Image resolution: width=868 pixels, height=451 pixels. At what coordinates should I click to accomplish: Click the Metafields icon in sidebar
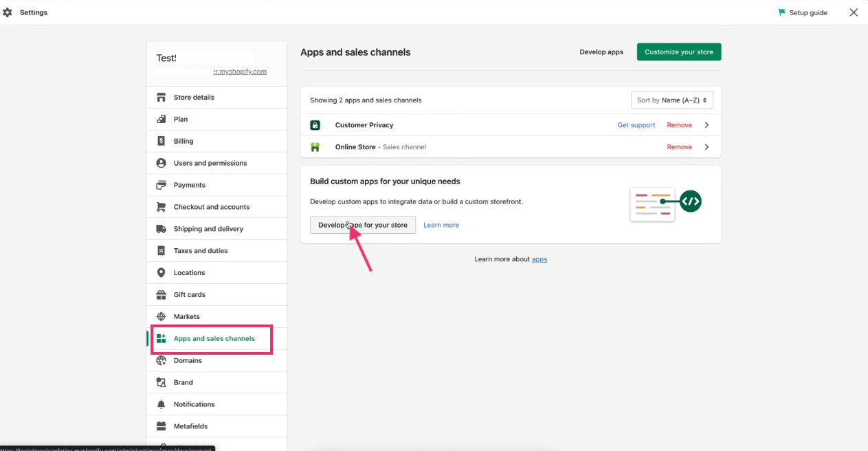click(161, 426)
